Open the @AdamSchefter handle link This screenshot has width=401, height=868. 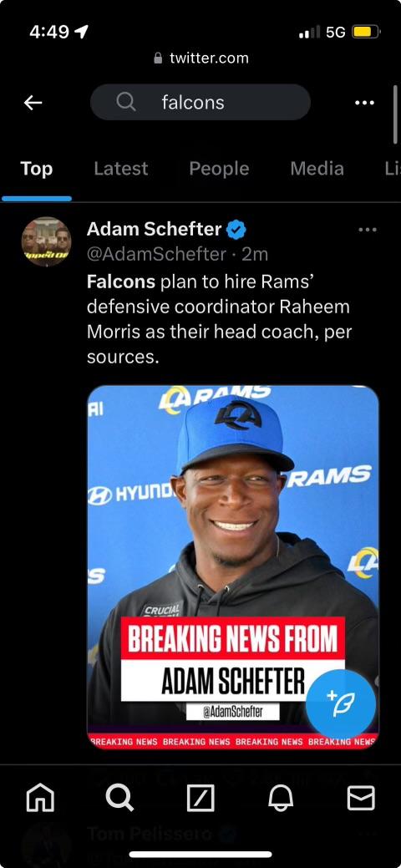[x=156, y=254]
